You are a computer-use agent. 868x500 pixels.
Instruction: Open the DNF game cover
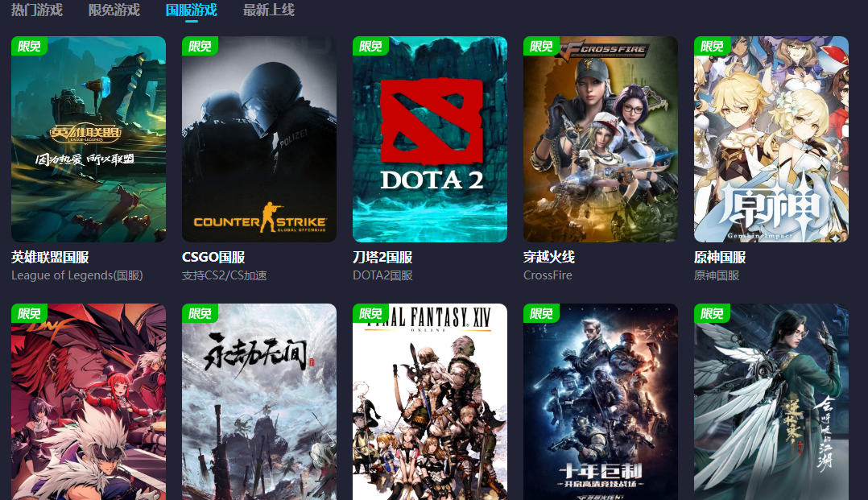(x=89, y=402)
